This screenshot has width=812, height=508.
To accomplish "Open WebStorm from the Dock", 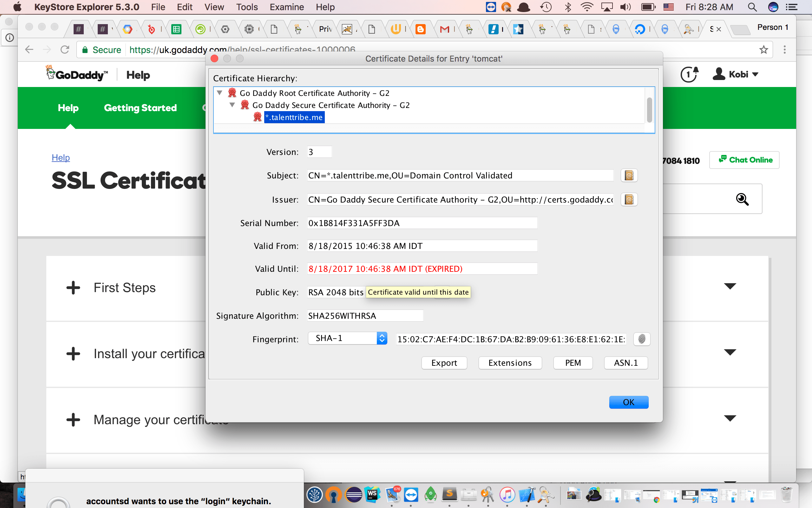I will (372, 495).
